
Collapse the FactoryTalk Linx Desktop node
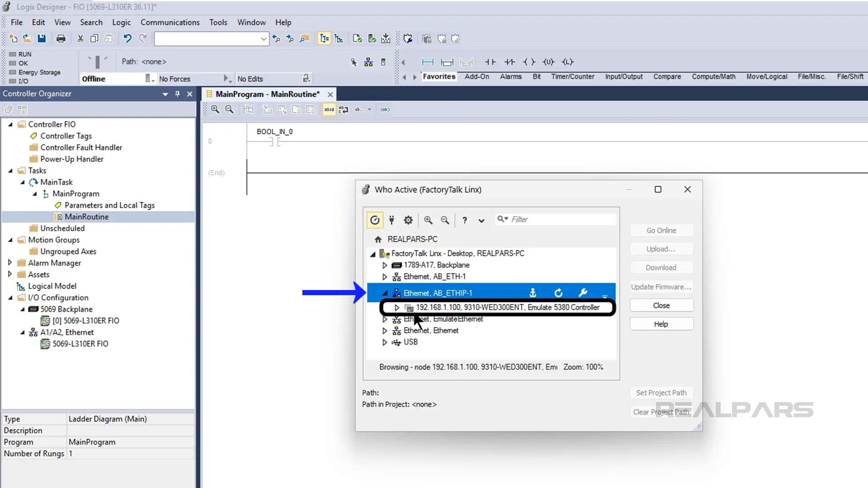click(x=373, y=254)
